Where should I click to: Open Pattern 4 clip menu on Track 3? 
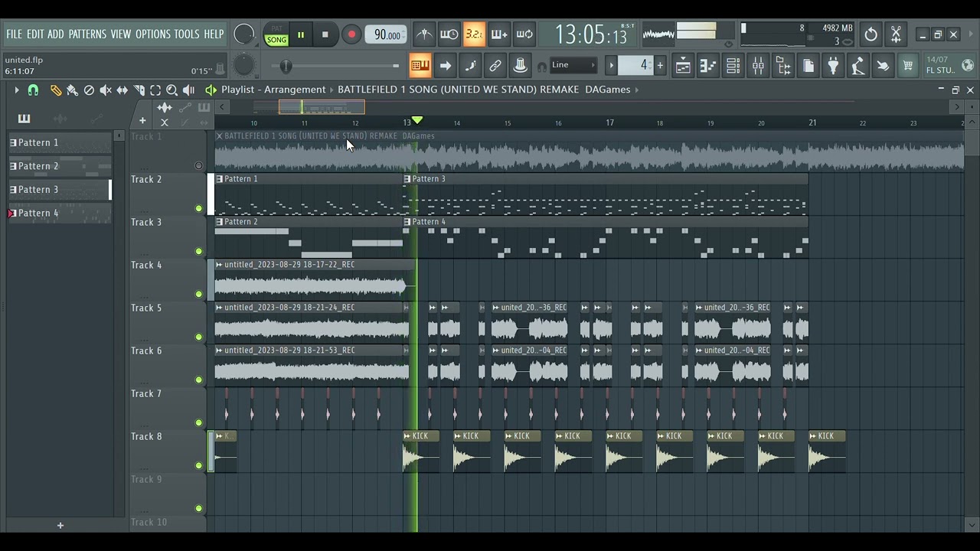coord(407,222)
